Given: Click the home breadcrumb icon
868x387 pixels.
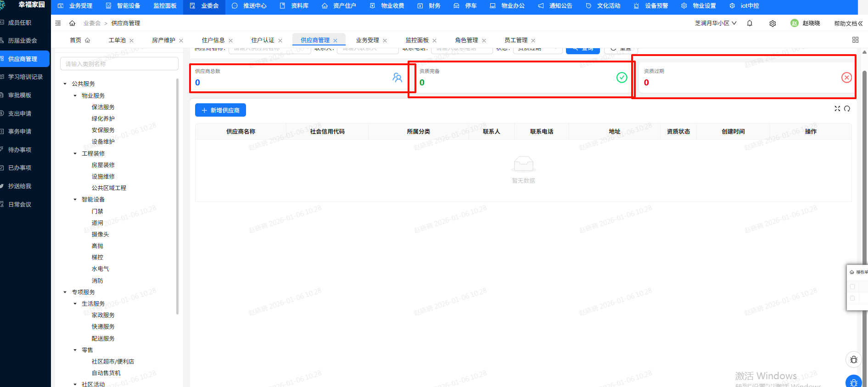Looking at the screenshot, I should click(x=72, y=23).
